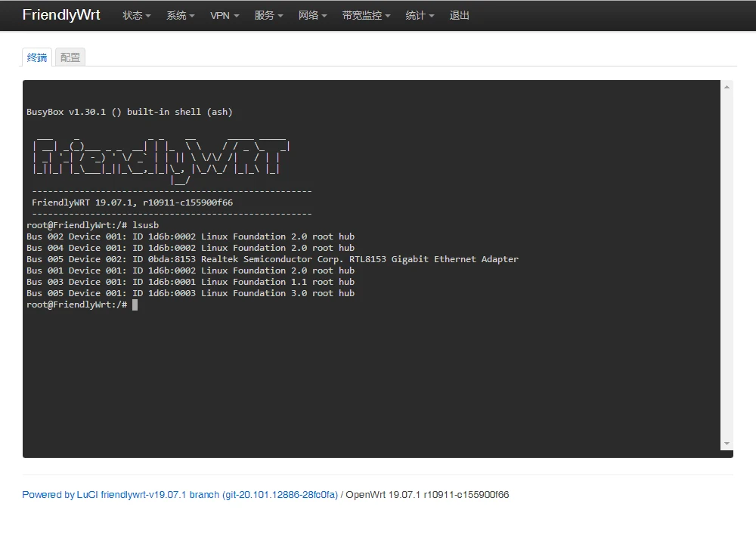Switch to the 配置 tab
Screen dimensions: 756x544
point(70,57)
